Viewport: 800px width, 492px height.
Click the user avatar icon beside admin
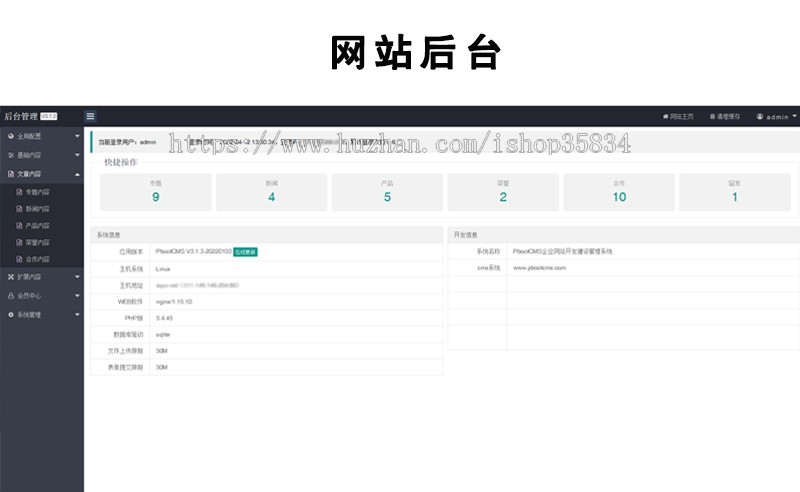click(x=760, y=116)
